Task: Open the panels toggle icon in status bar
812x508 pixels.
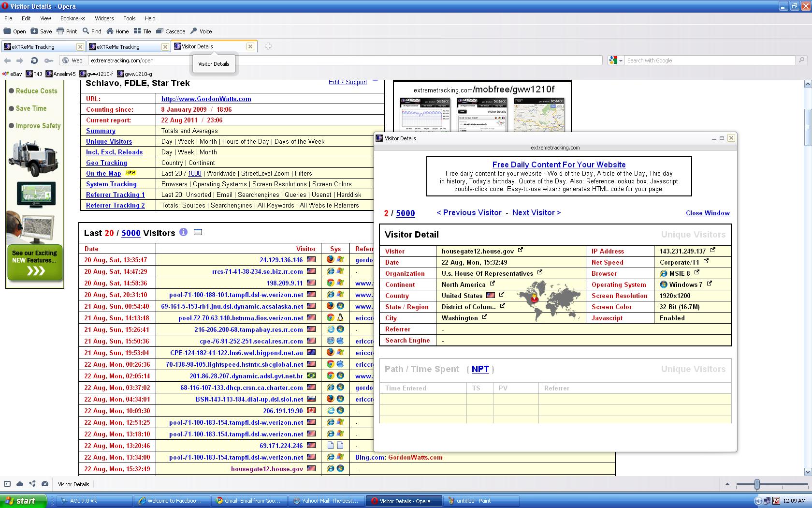Action: [x=7, y=484]
